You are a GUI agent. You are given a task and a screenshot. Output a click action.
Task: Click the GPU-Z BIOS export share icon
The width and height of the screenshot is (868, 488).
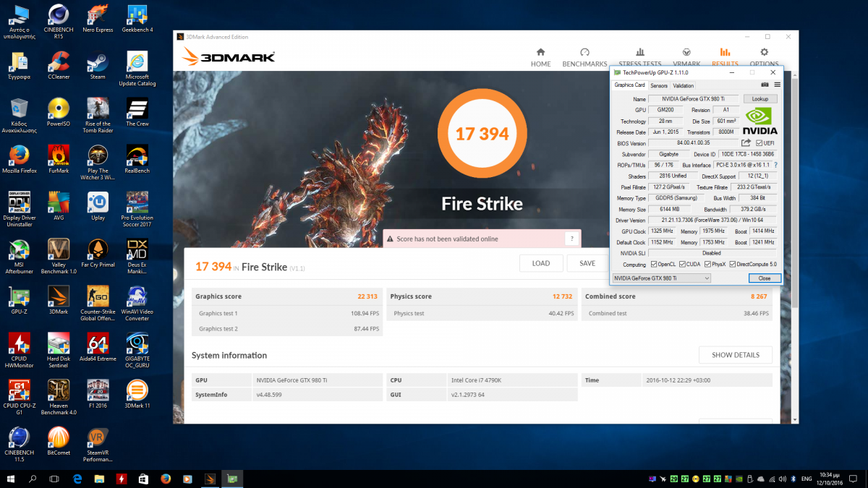[x=746, y=143]
